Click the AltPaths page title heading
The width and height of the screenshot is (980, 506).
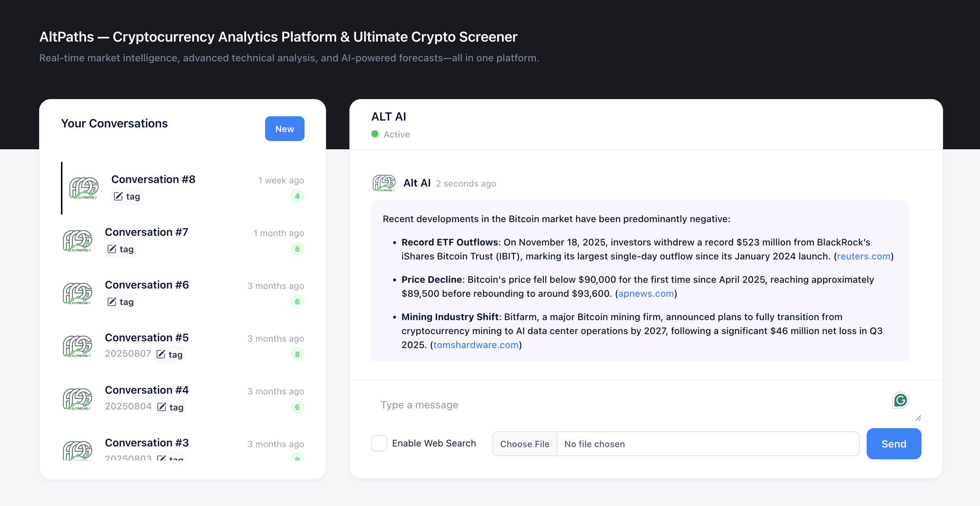point(278,37)
